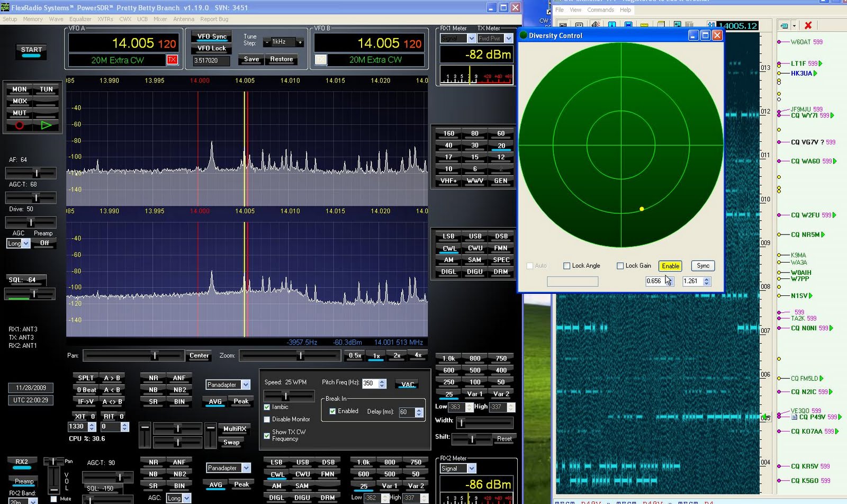Toggle the RX2 receiver button
Screen dimensions: 847x504
[22, 462]
